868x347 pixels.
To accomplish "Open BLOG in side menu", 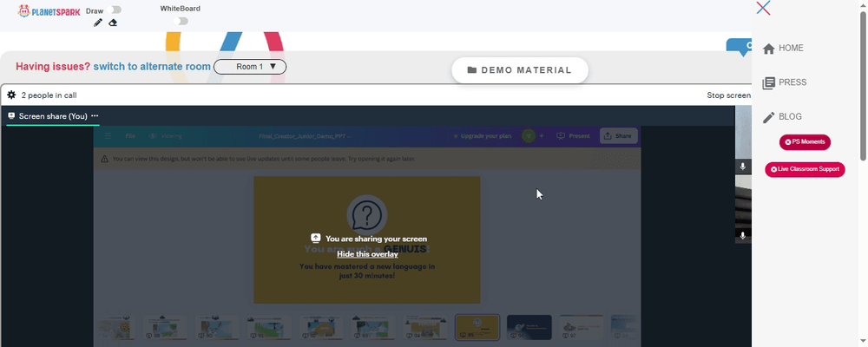I will [783, 117].
